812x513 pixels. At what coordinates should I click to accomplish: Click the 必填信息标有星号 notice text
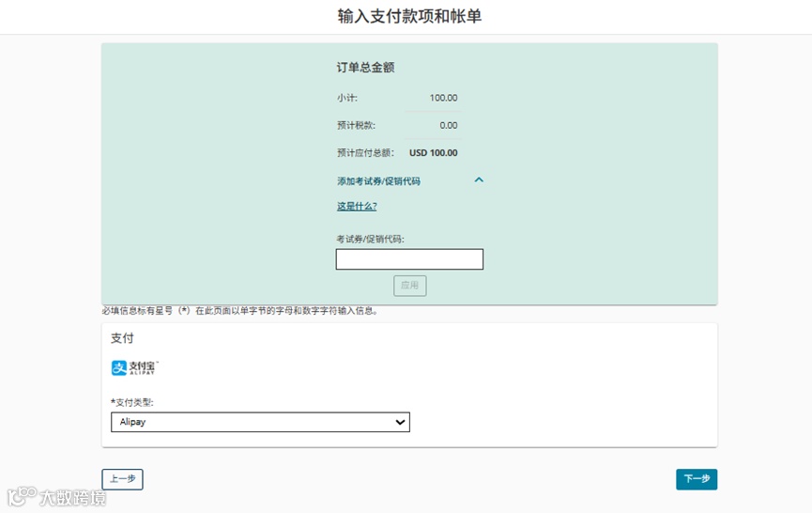coord(240,311)
